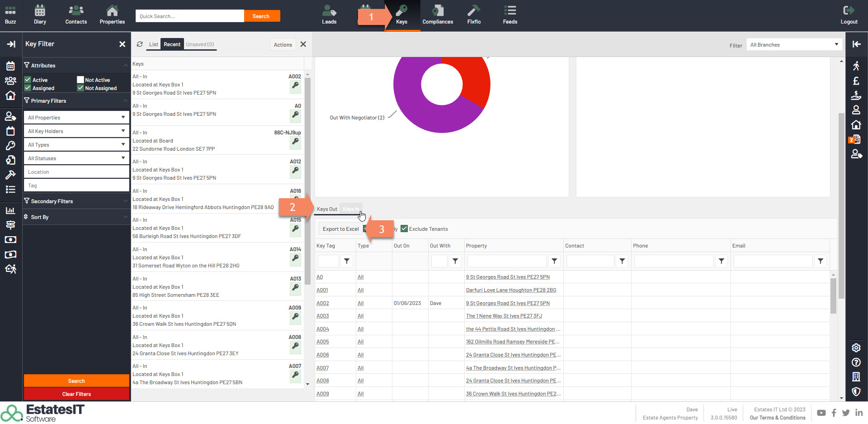Go to Properties in top navigation

click(x=112, y=15)
